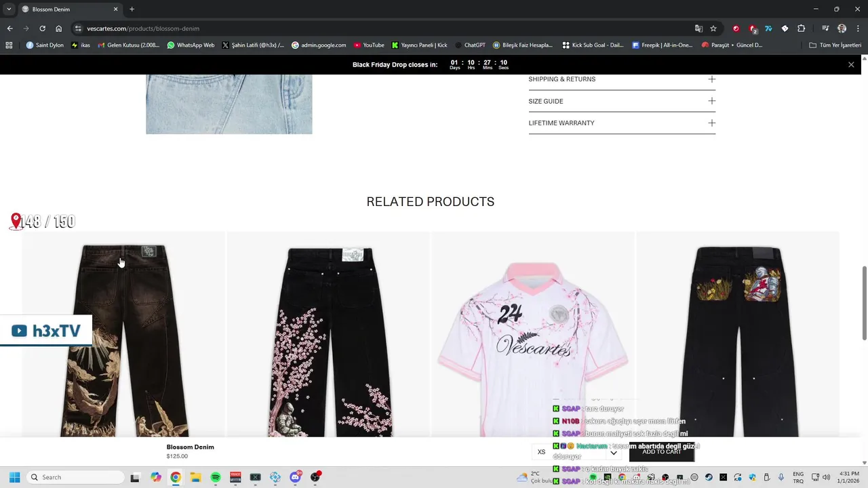Viewport: 868px width, 488px height.
Task: Expand the Size Guide section
Action: tap(622, 101)
